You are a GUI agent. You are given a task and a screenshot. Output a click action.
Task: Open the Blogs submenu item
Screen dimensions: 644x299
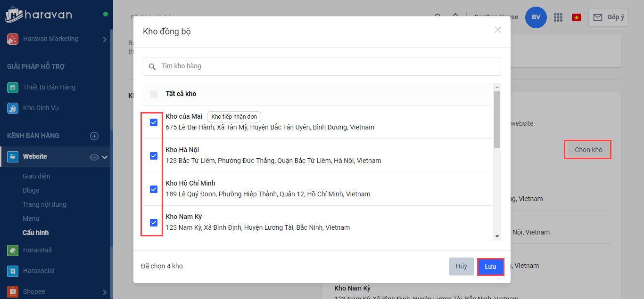pos(31,190)
